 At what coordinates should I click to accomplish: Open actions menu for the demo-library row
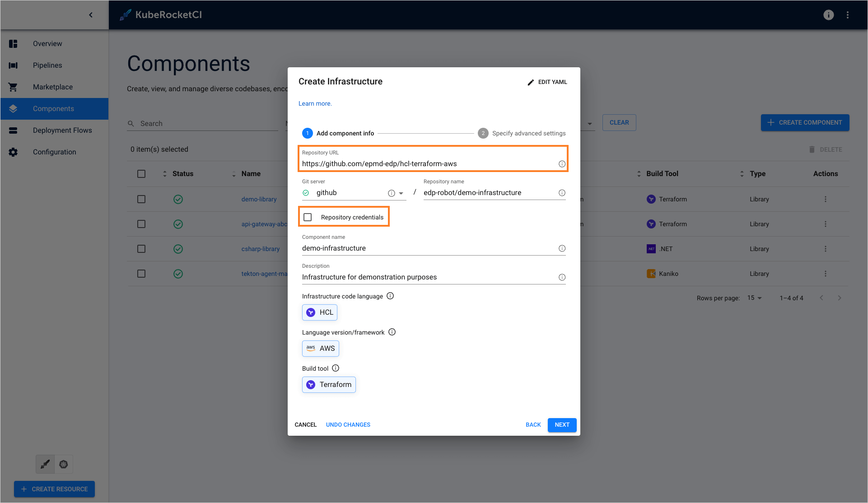(825, 199)
